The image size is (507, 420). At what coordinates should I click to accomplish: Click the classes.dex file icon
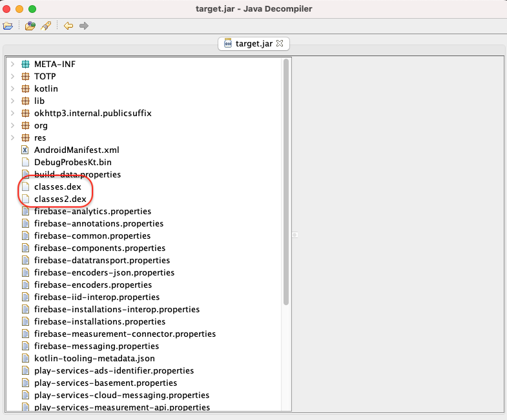click(x=25, y=186)
